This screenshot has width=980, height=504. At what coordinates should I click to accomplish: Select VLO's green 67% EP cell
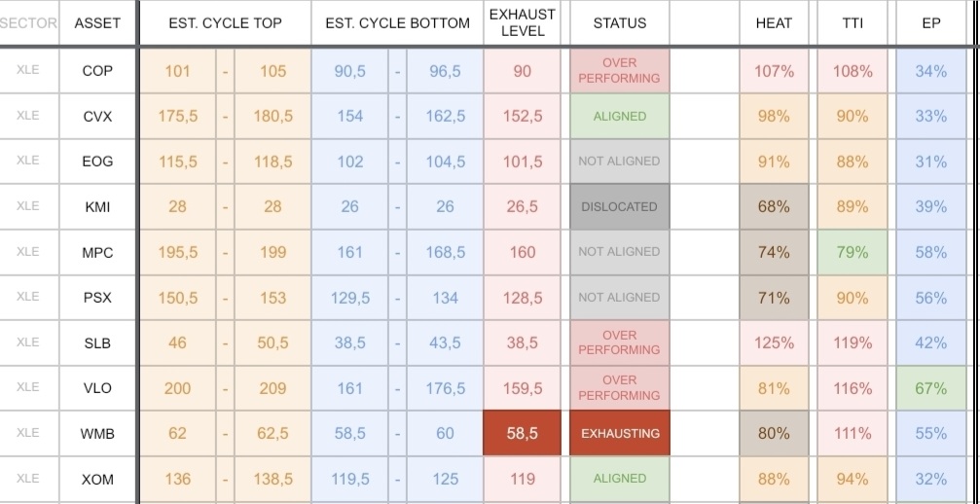coord(931,388)
